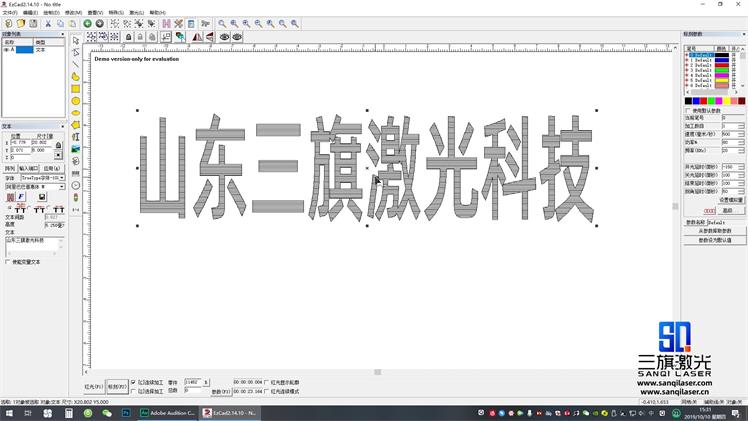Select the text drawing tool
Screen dimensions: 748x421
tap(75, 137)
